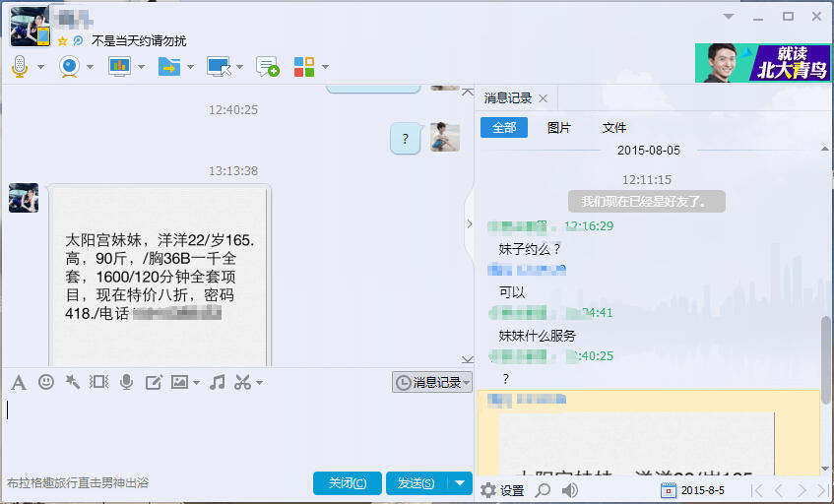
Task: Open remote presentation screen-share icon
Action: 119,67
